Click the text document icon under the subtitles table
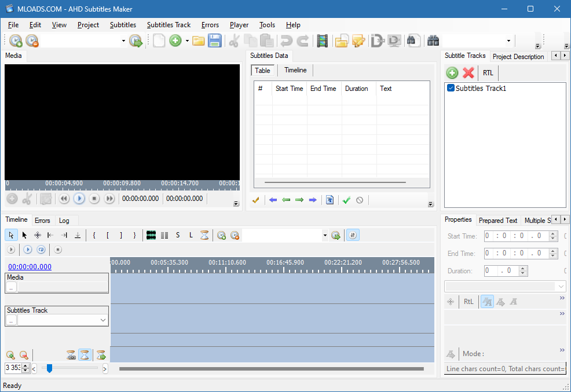 point(330,200)
